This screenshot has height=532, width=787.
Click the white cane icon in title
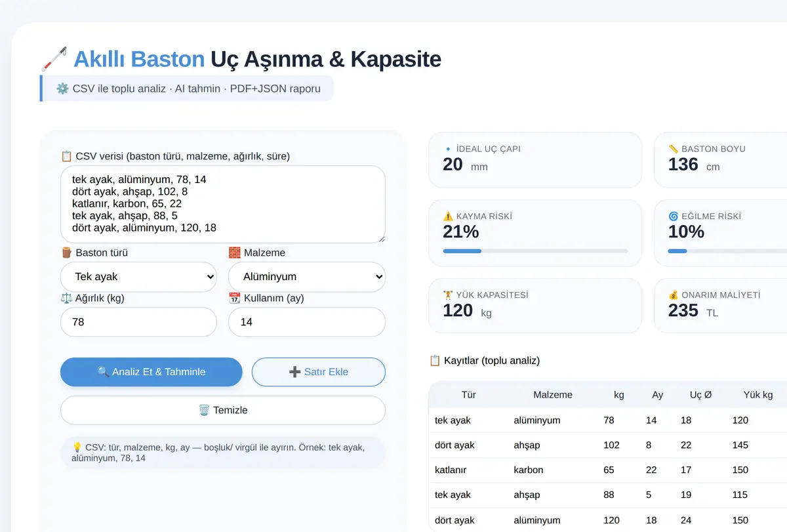pyautogui.click(x=54, y=59)
